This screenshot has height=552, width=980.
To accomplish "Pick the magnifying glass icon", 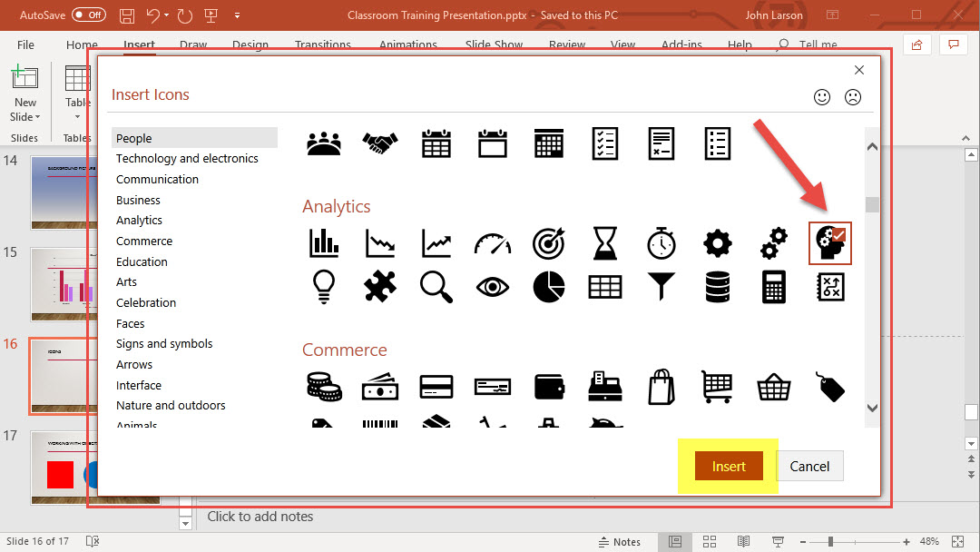I will [x=436, y=286].
